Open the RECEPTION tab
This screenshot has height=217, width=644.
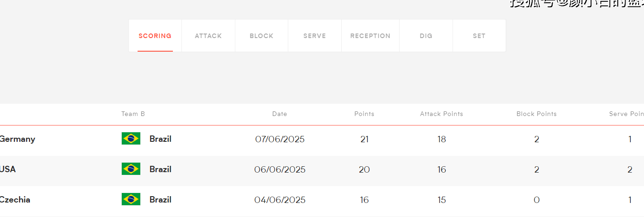(370, 36)
